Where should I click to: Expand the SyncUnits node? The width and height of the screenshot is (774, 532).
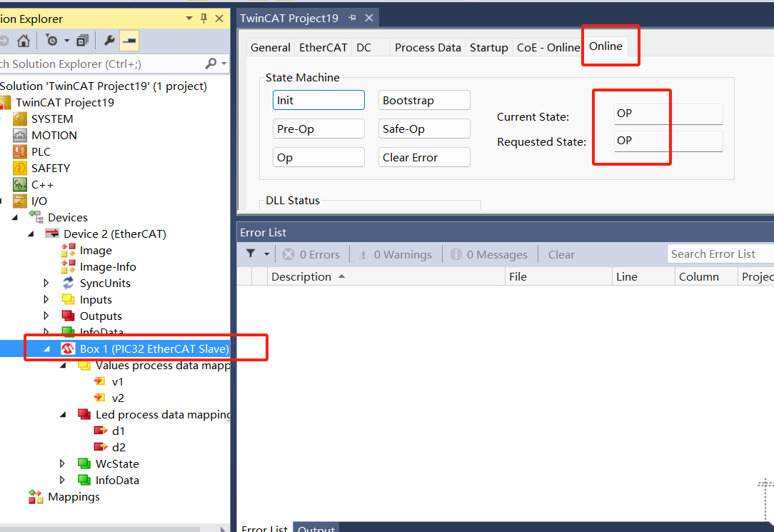click(46, 283)
